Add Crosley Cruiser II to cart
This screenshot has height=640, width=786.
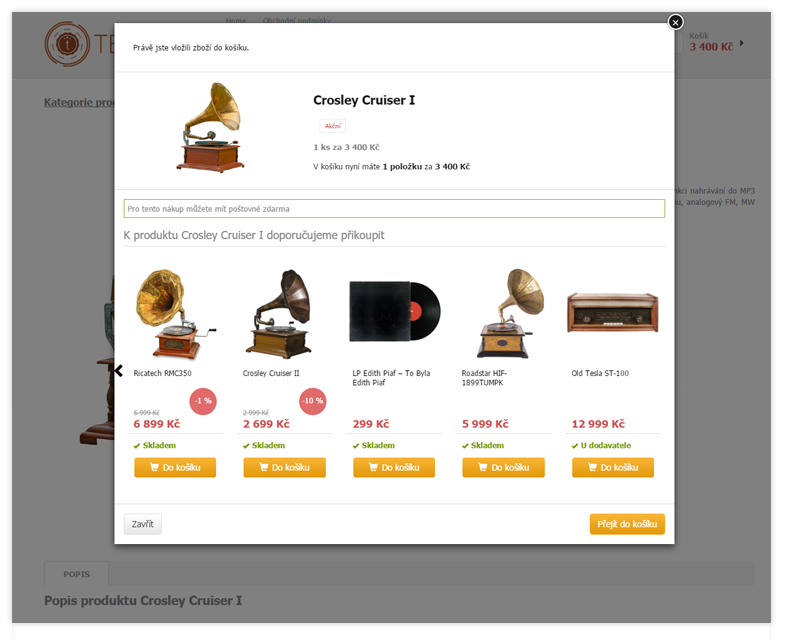tap(284, 468)
